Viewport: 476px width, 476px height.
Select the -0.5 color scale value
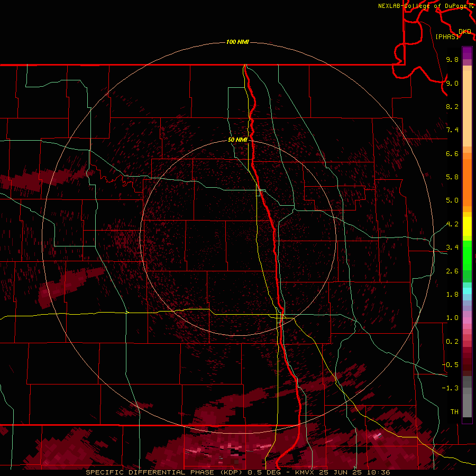point(450,365)
